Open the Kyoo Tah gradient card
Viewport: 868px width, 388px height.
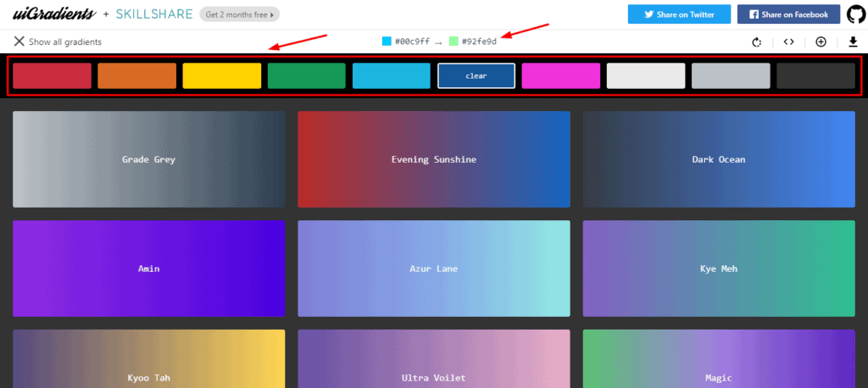tap(149, 358)
